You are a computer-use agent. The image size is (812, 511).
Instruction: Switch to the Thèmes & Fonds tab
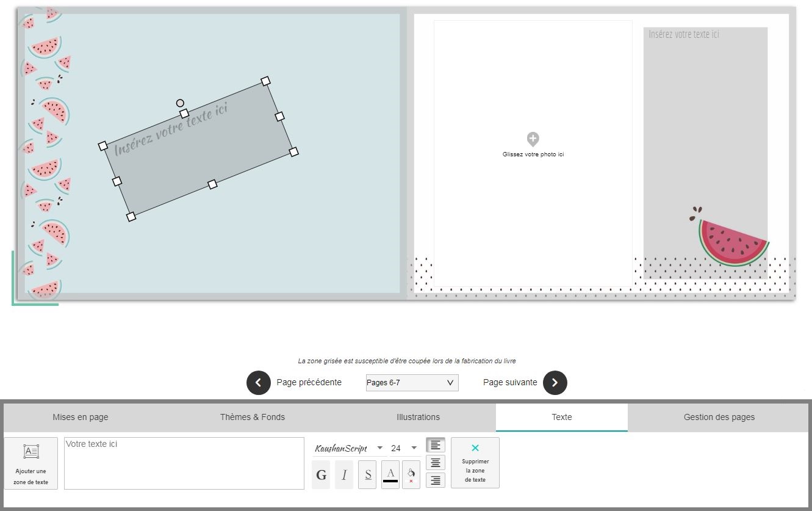coord(253,417)
